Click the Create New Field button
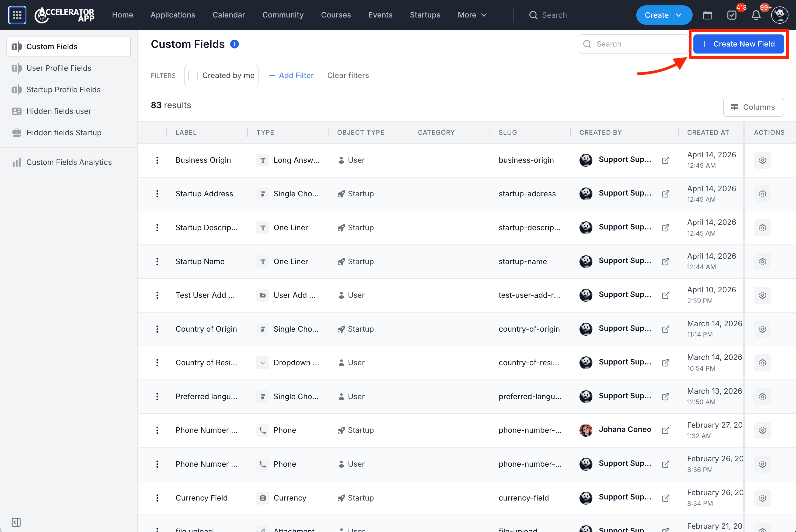Viewport: 796px width, 532px height. pyautogui.click(x=738, y=44)
